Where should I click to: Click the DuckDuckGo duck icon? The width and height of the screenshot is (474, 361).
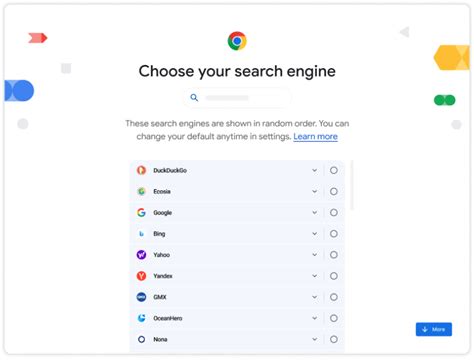pos(141,170)
